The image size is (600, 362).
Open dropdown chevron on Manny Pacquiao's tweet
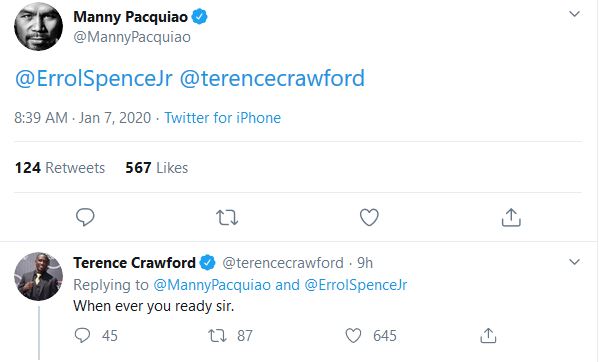point(574,14)
